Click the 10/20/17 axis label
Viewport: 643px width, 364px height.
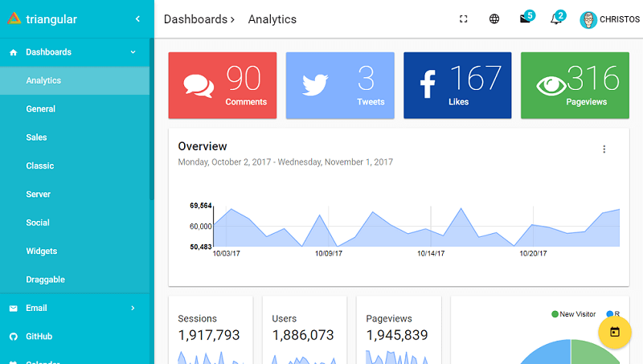click(x=533, y=253)
